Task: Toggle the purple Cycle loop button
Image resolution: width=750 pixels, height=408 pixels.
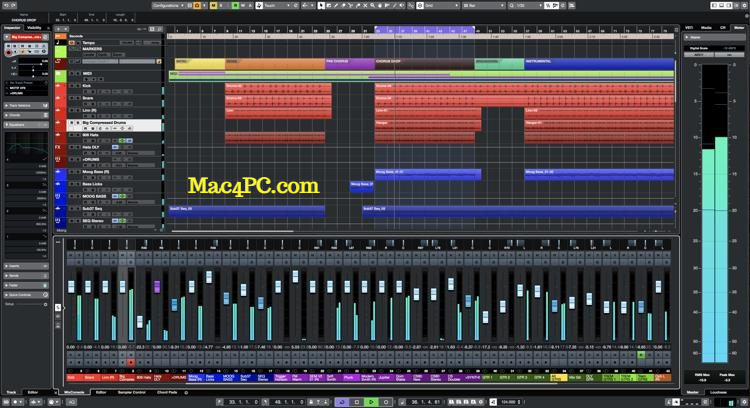Action: 342,402
